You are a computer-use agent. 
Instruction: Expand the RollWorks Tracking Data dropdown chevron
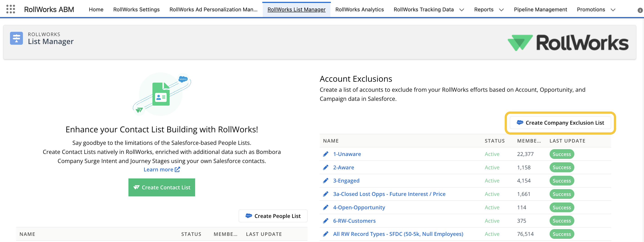[x=462, y=10]
